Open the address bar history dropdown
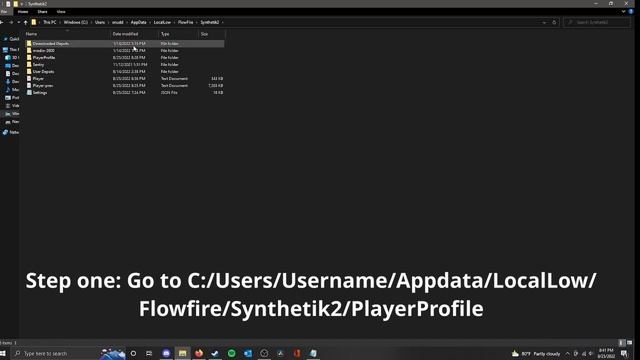The height and width of the screenshot is (360, 640). [x=544, y=22]
